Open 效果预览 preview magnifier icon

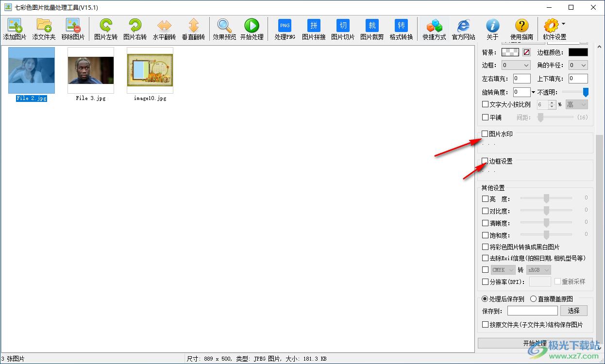pos(224,26)
